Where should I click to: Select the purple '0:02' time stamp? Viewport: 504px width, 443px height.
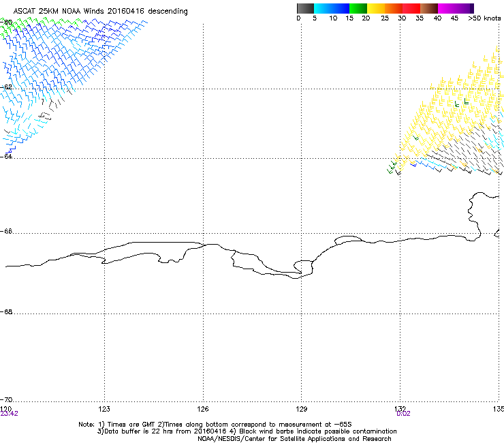coord(403,414)
